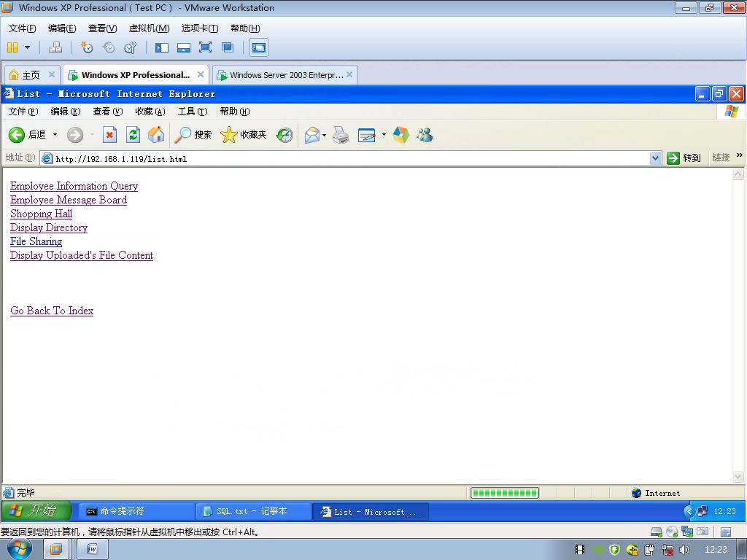This screenshot has height=560, width=747.
Task: Click host taskbar volume speaker icon
Action: (684, 550)
